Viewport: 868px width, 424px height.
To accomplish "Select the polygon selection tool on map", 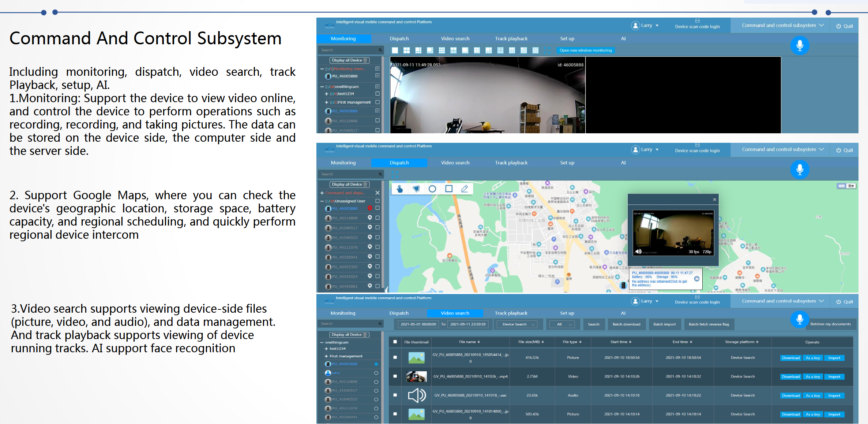I will [x=416, y=189].
